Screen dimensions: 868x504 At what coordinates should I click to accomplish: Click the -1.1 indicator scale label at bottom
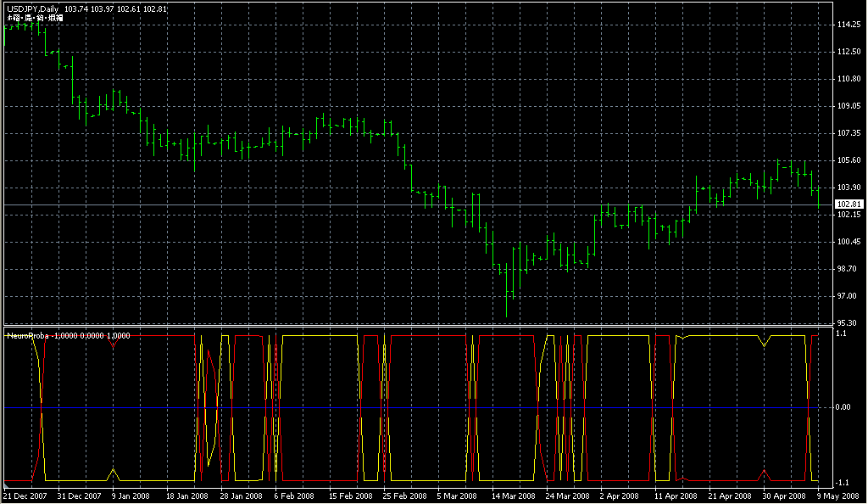843,481
